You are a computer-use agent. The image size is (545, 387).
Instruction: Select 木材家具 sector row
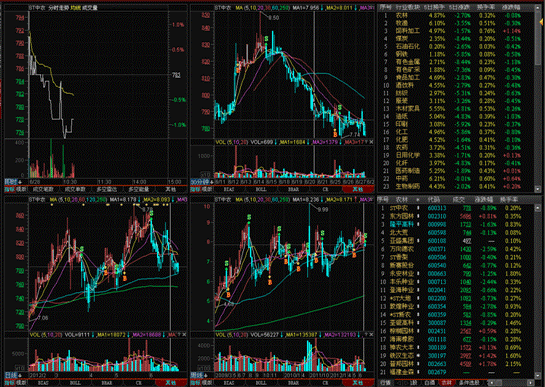point(456,108)
